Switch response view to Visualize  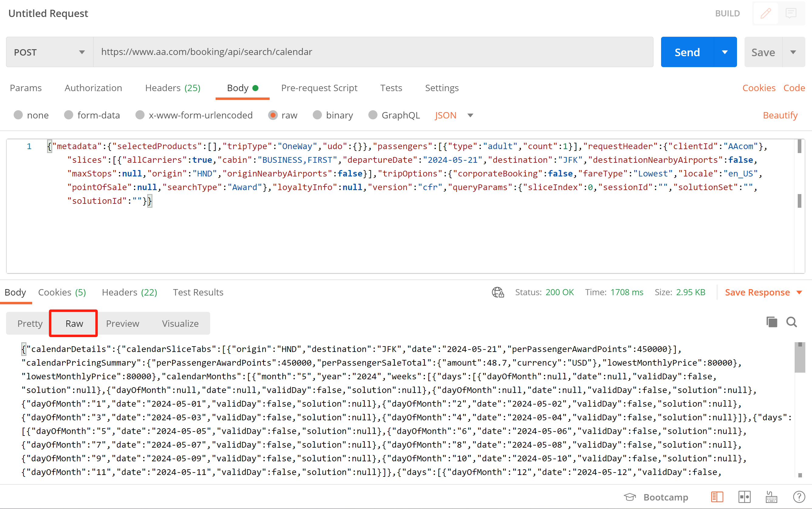pyautogui.click(x=180, y=323)
